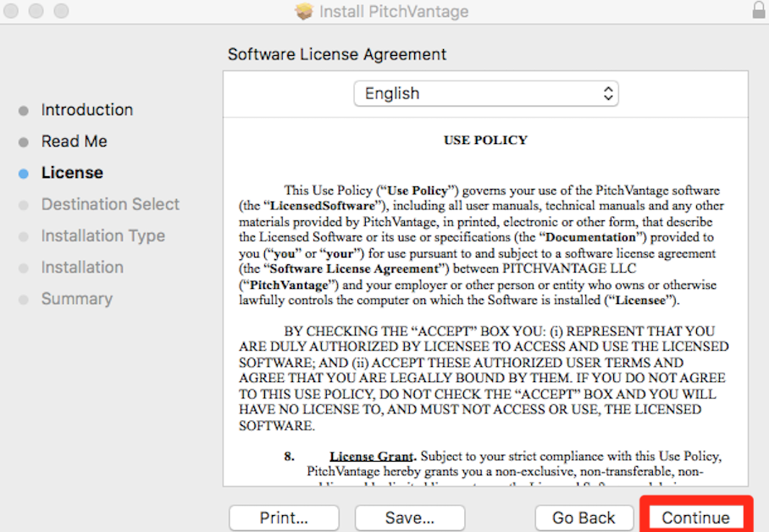
Task: Click the Go Back button
Action: [584, 518]
